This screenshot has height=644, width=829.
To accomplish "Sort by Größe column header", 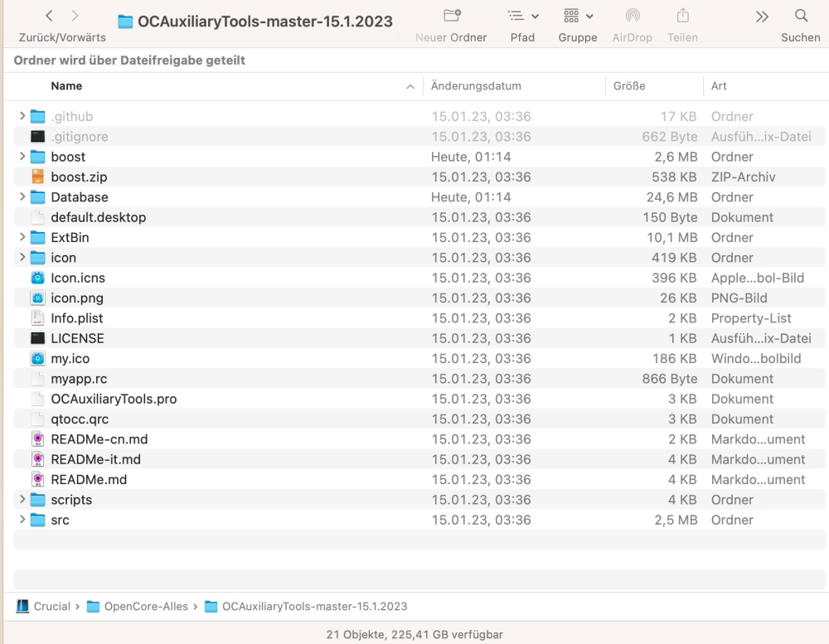I will (x=629, y=85).
